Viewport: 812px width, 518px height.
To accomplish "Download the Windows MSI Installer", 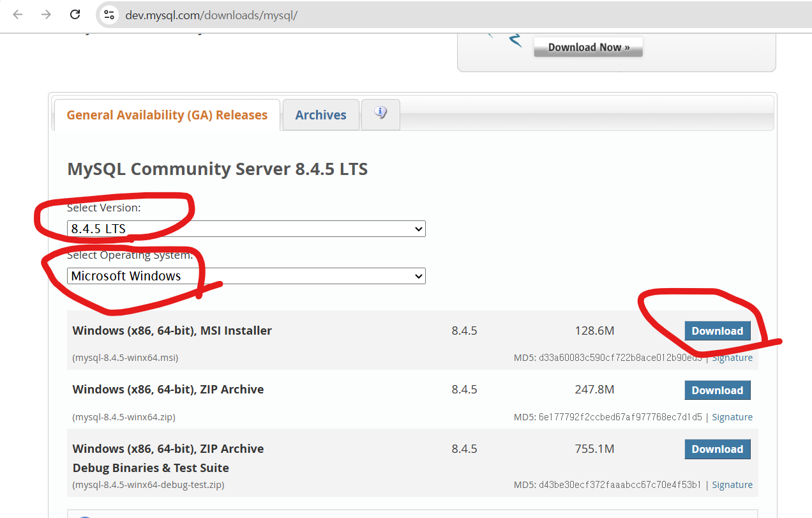I will tap(718, 331).
